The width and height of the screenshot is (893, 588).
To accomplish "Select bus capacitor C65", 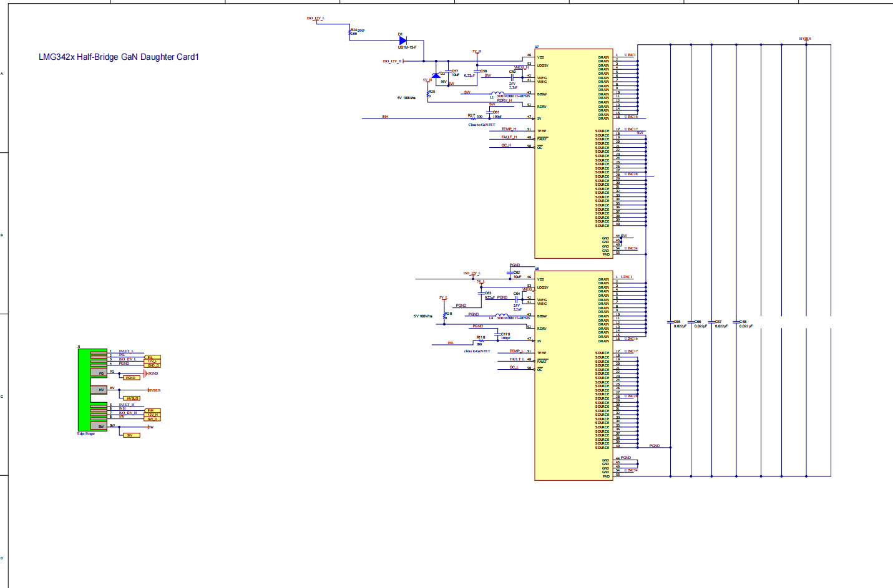I will (x=671, y=322).
